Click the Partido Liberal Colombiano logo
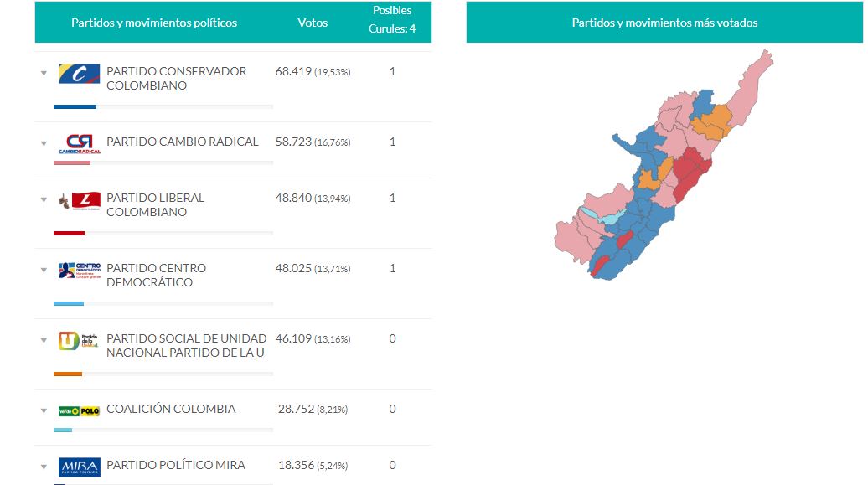Screen dimensions: 868x485 point(79,200)
